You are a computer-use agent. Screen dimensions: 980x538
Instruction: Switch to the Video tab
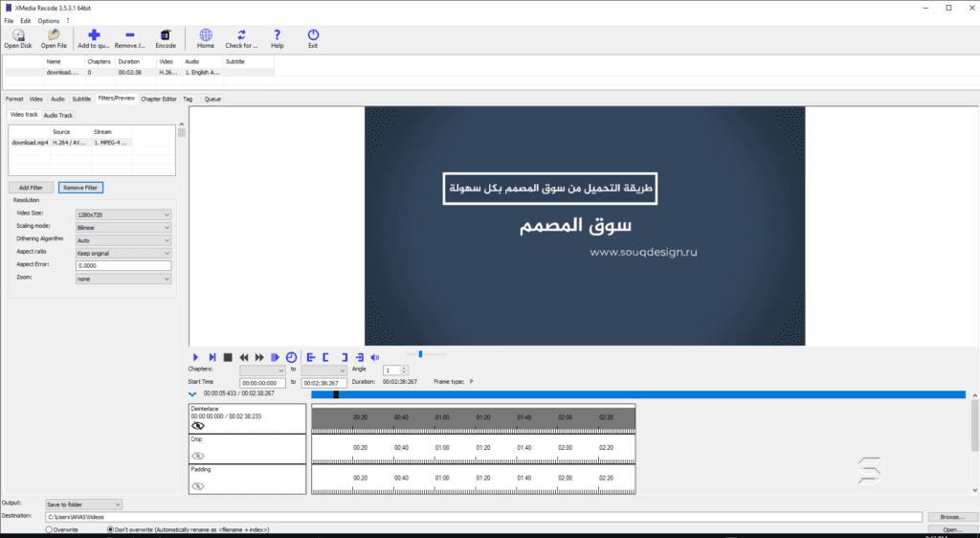(x=36, y=99)
